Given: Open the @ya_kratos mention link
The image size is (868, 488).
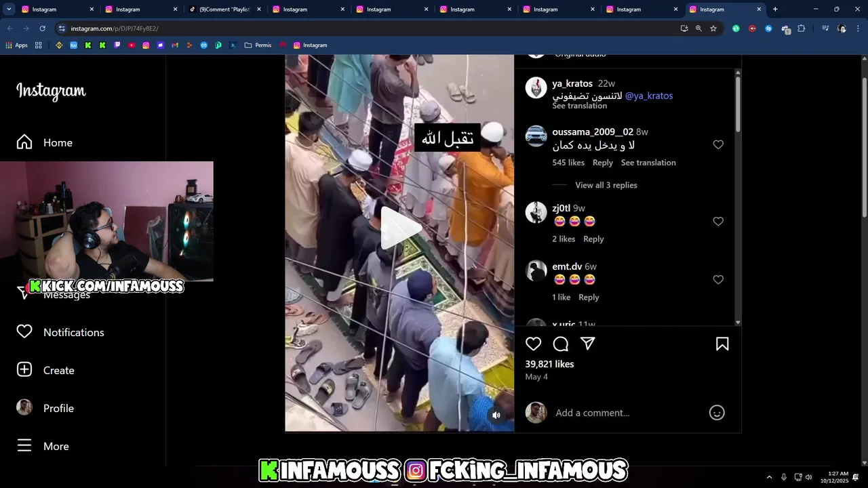Looking at the screenshot, I should [649, 96].
